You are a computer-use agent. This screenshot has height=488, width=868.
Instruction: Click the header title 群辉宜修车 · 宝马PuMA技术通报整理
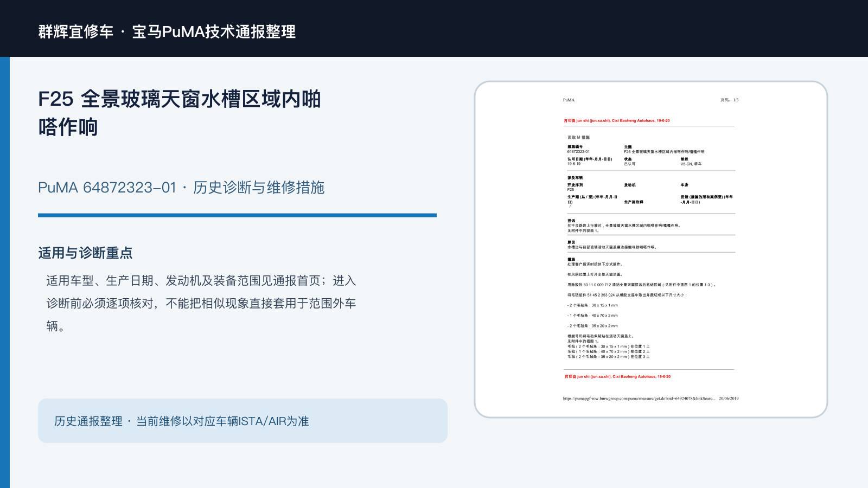[x=167, y=31]
